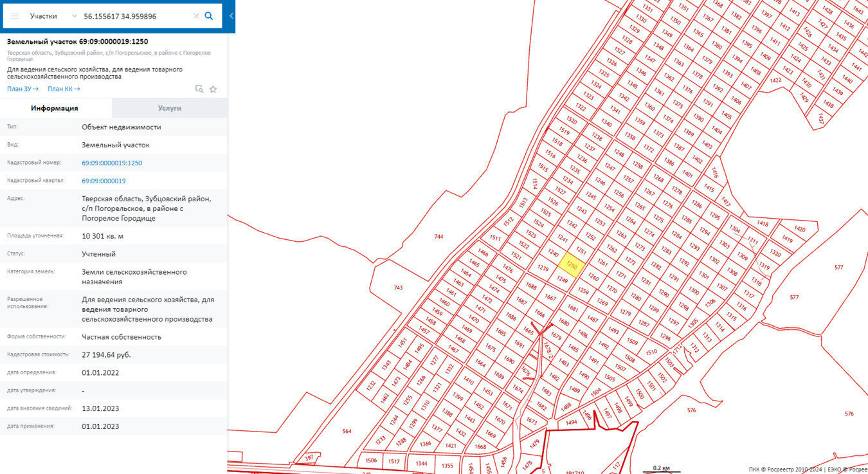
Task: Open the hamburger menu in the search bar
Action: [x=15, y=16]
